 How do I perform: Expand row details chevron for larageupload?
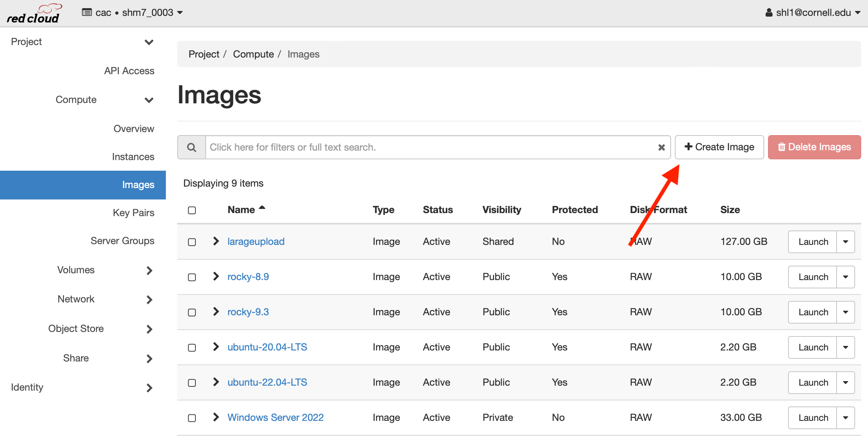point(216,241)
